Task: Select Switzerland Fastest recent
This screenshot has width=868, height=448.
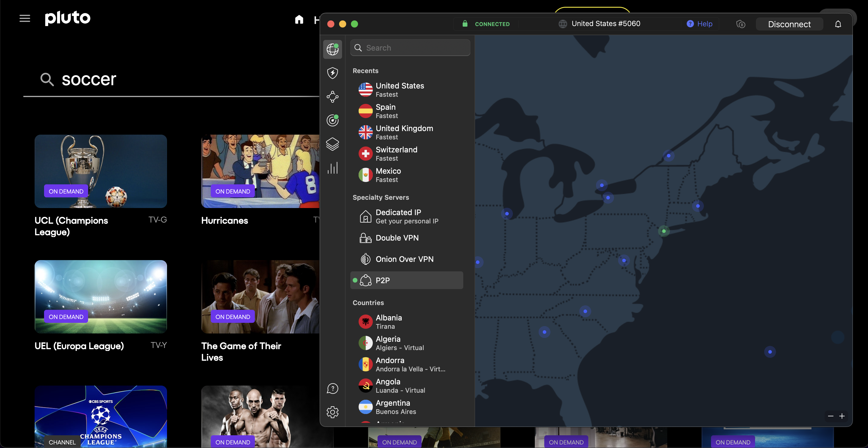Action: (407, 154)
